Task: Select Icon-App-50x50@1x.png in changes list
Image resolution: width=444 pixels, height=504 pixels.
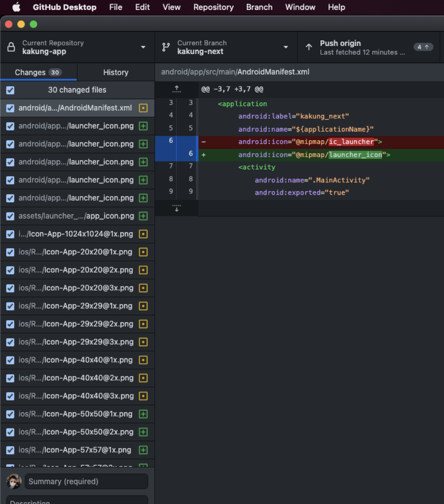Action: click(77, 414)
